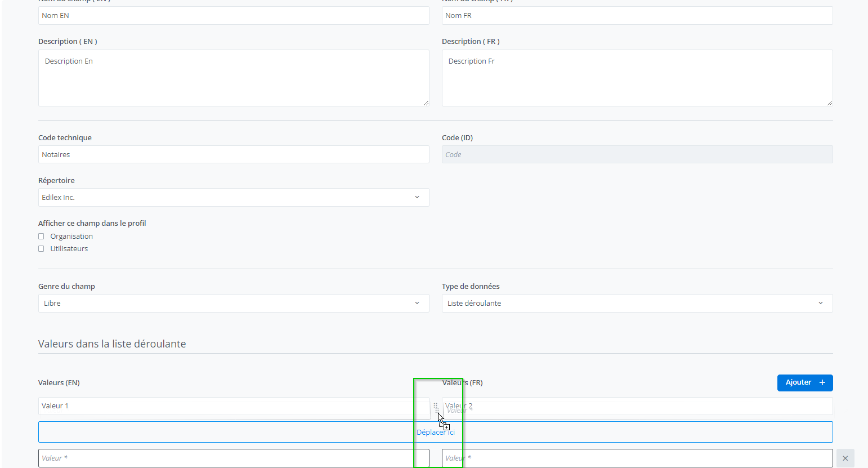Click the resize grip of Description FR textarea
Viewport: 868px width, 468px height.
829,102
